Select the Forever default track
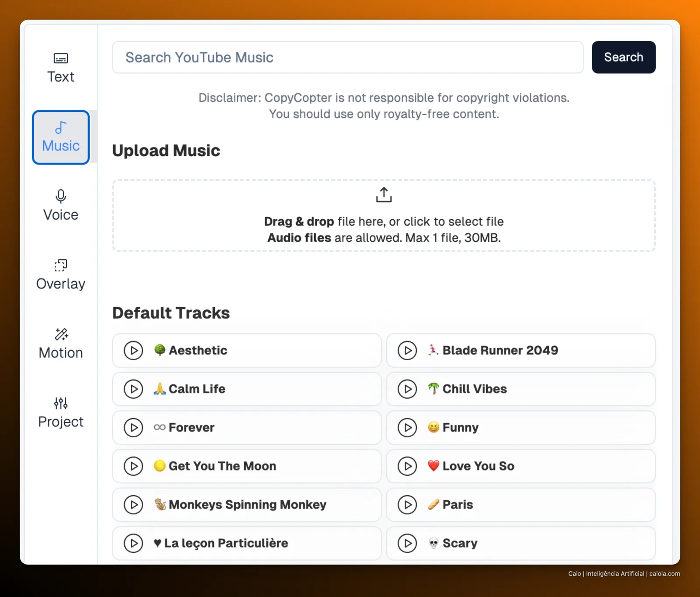This screenshot has width=700, height=597. click(247, 428)
